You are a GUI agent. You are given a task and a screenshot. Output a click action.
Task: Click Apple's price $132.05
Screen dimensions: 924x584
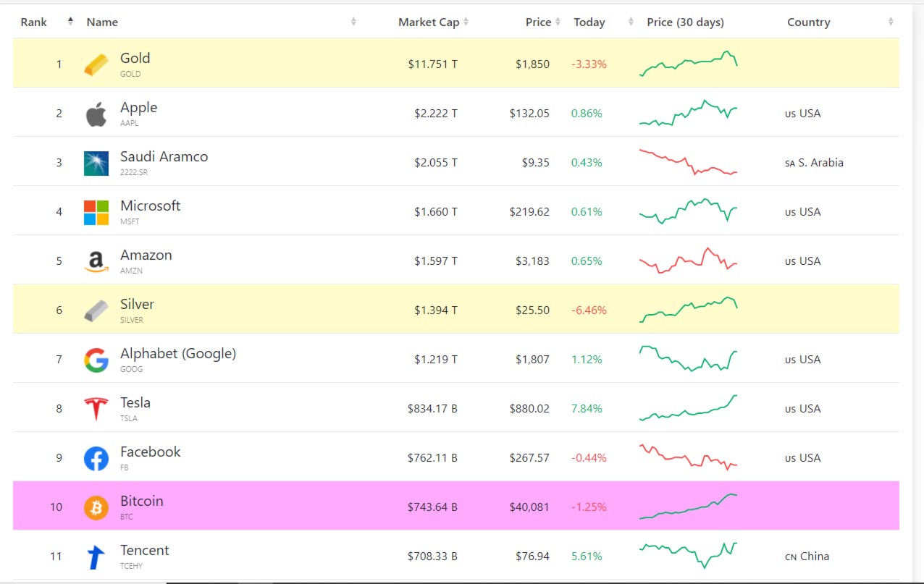pyautogui.click(x=529, y=114)
